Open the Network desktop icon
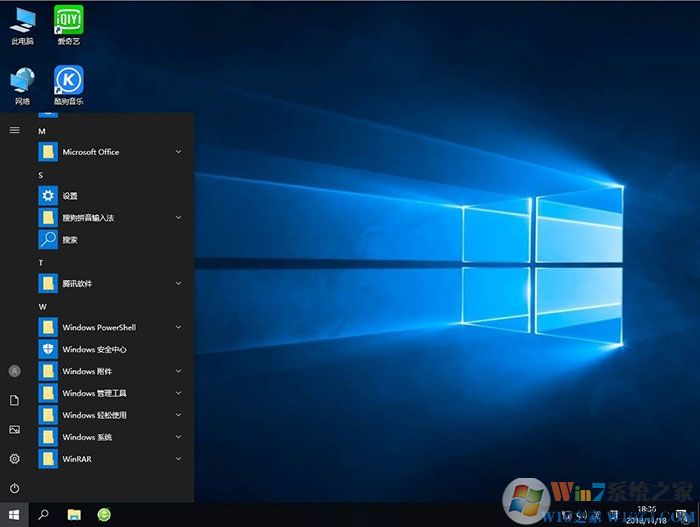Screen dimensions: 700x527 [x=21, y=80]
